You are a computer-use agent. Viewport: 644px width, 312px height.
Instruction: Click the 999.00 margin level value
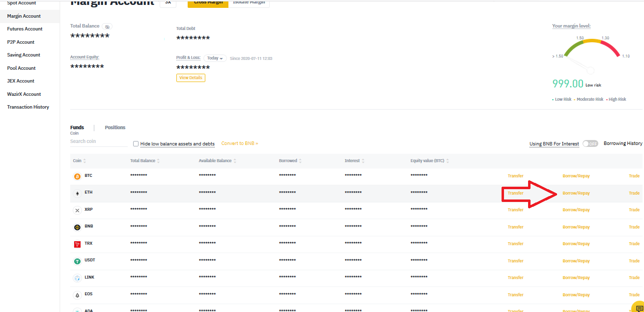point(568,84)
